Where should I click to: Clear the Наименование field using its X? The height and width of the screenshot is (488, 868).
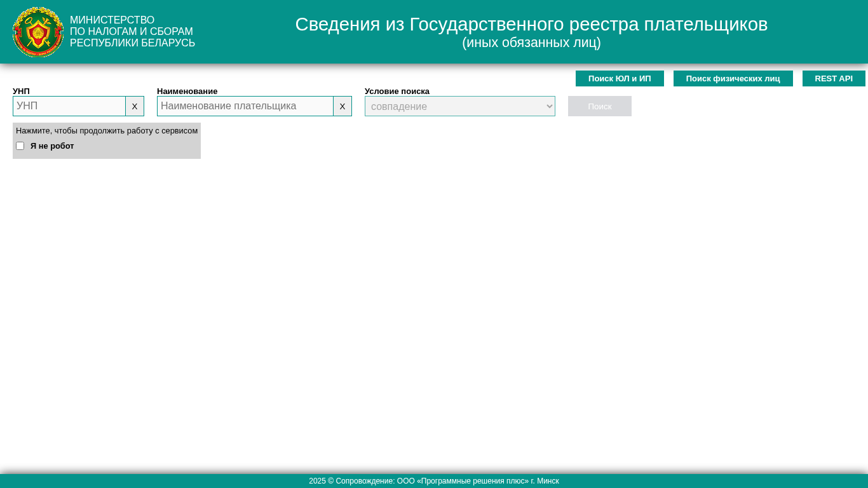click(342, 106)
